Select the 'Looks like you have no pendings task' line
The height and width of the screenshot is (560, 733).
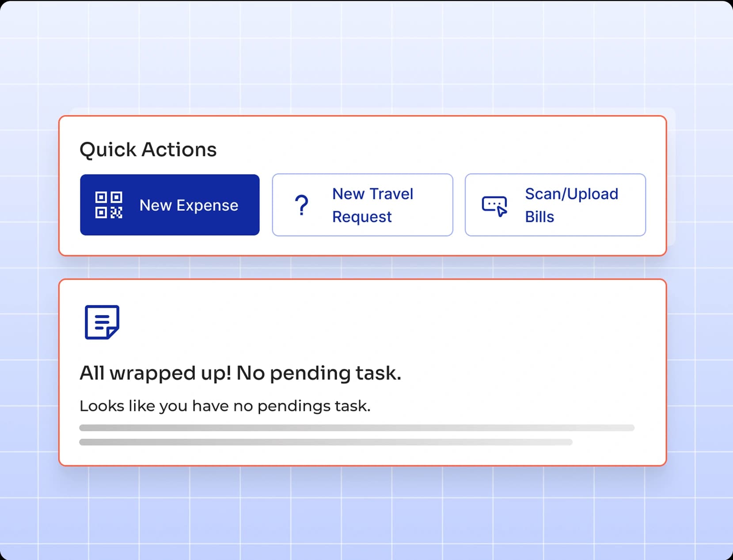(x=225, y=405)
